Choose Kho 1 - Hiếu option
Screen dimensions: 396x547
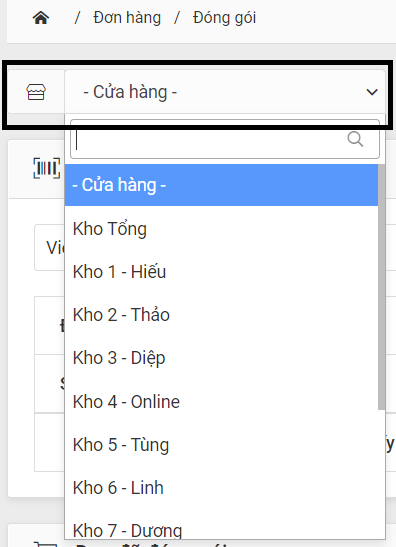coord(221,272)
